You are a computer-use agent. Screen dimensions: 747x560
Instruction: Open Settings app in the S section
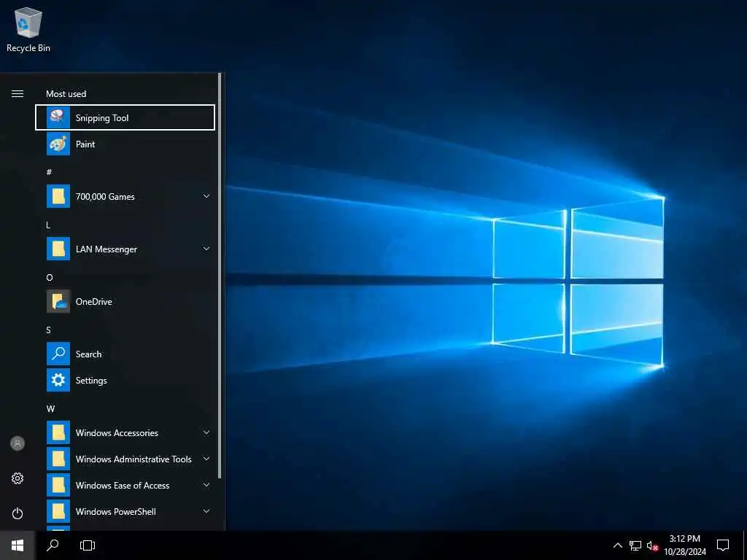(x=125, y=380)
